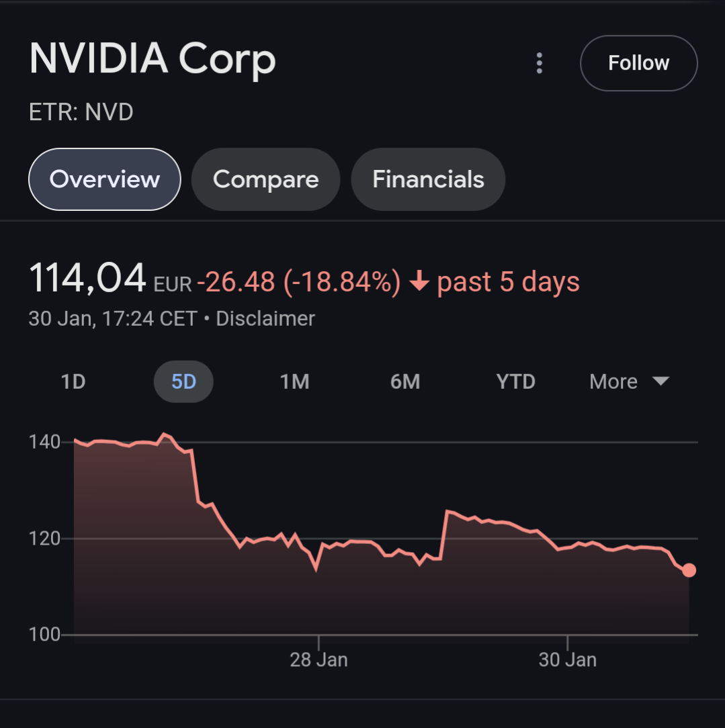Viewport: 725px width, 728px height.
Task: Open the three-dot more options menu
Action: click(x=539, y=63)
